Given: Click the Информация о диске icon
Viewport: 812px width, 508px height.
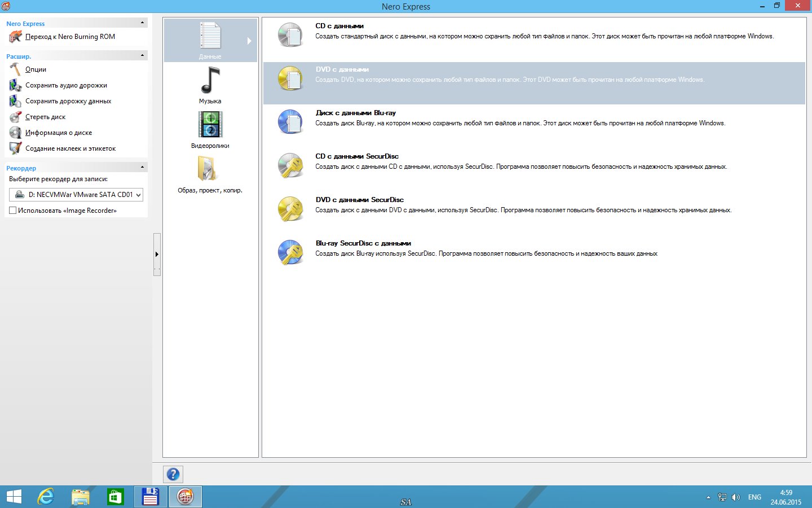Looking at the screenshot, I should click(15, 133).
